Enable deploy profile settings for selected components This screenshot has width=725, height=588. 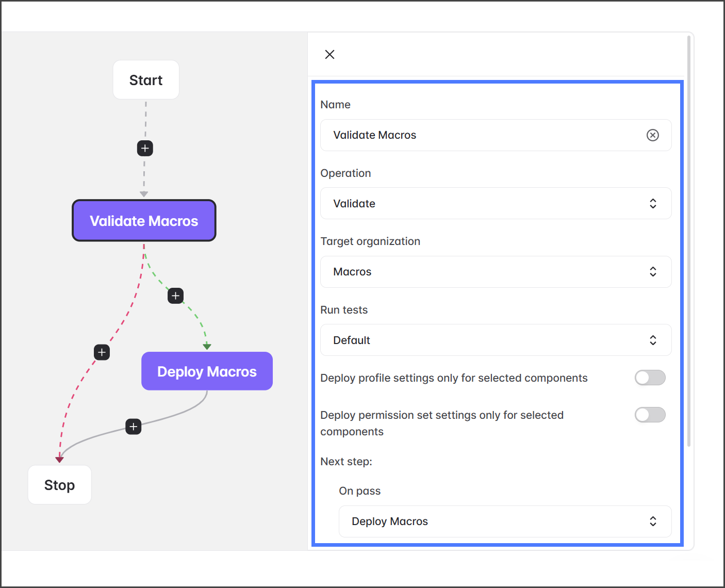tap(650, 378)
